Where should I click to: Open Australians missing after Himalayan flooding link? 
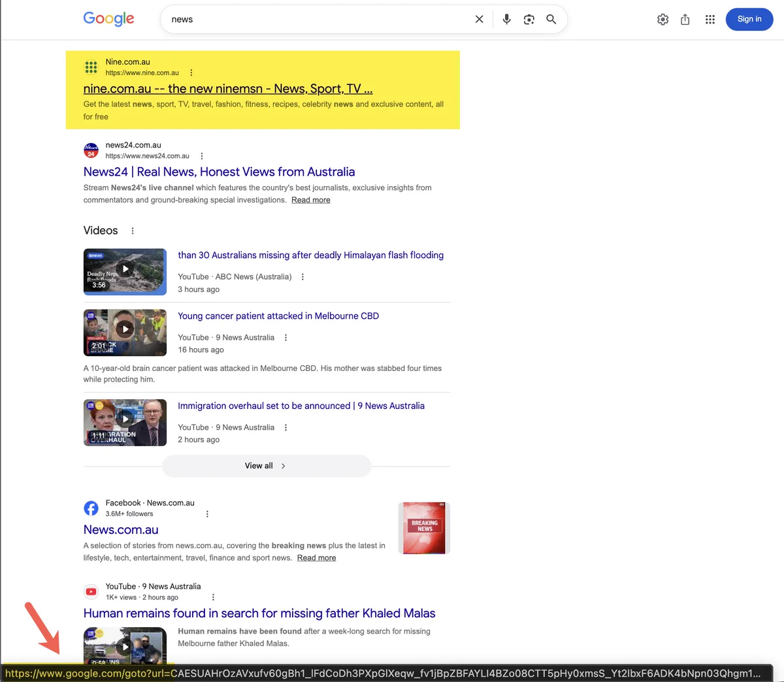pyautogui.click(x=310, y=255)
